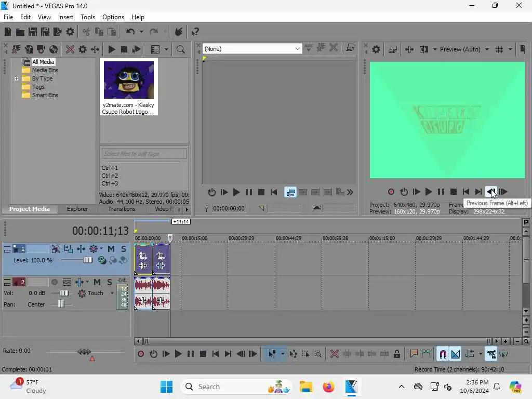The image size is (532, 399).
Task: Open Video Preview properties gear icon
Action: click(x=376, y=49)
